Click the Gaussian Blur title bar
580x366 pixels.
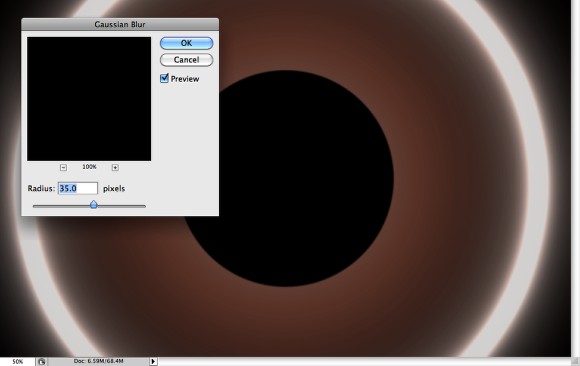[x=120, y=24]
